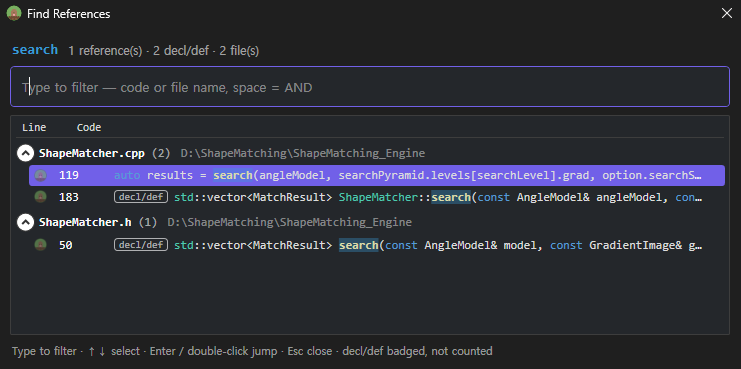The width and height of the screenshot is (741, 369).
Task: Select the line 50 search declaration row
Action: (x=377, y=245)
